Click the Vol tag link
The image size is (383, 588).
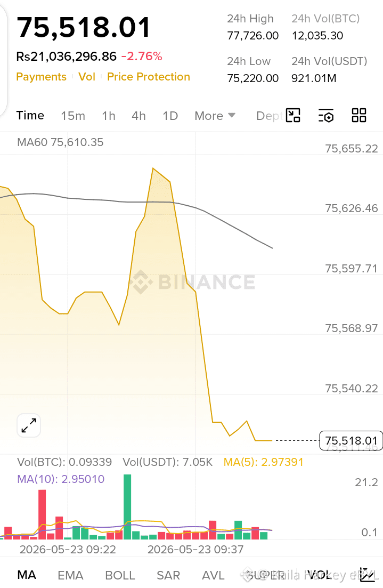tap(87, 77)
